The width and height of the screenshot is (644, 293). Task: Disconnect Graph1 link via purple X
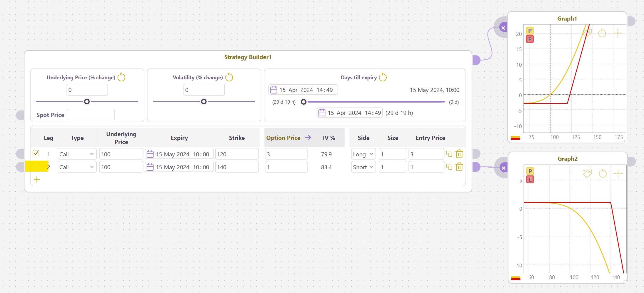pos(503,28)
